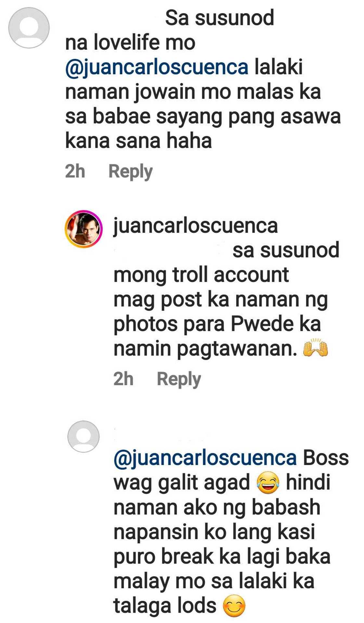Tap the first commenter's gray default avatar
The height and width of the screenshot is (623, 364).
29,28
